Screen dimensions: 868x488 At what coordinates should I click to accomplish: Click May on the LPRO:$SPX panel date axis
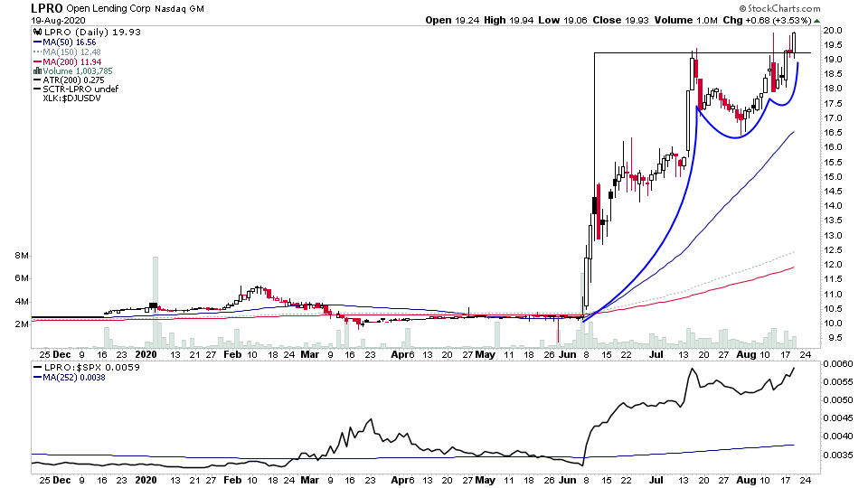coord(486,480)
